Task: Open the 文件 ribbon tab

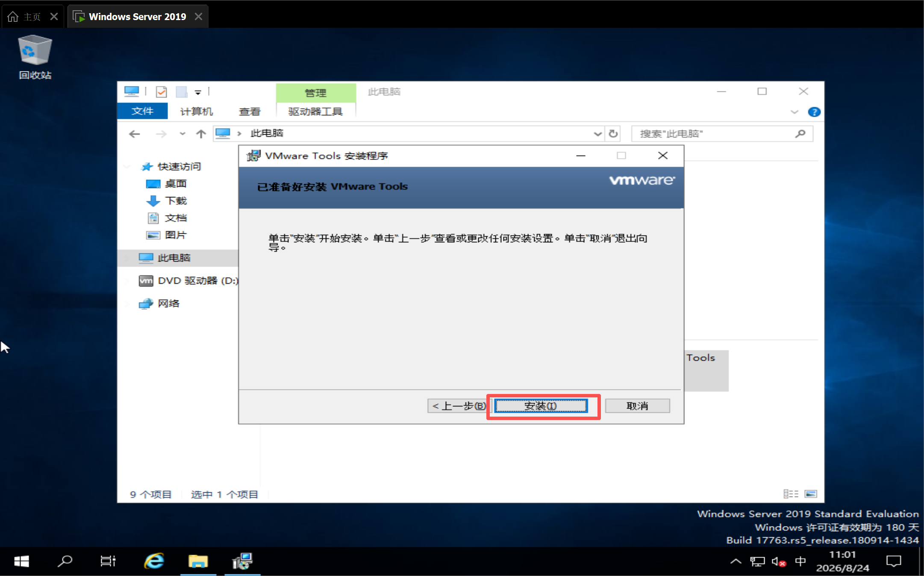Action: pos(142,111)
